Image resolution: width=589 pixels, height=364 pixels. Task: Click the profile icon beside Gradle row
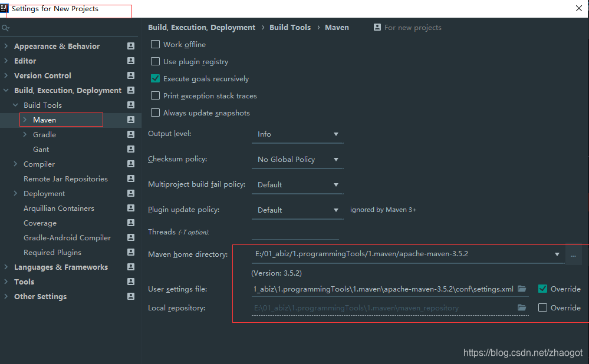tap(131, 134)
